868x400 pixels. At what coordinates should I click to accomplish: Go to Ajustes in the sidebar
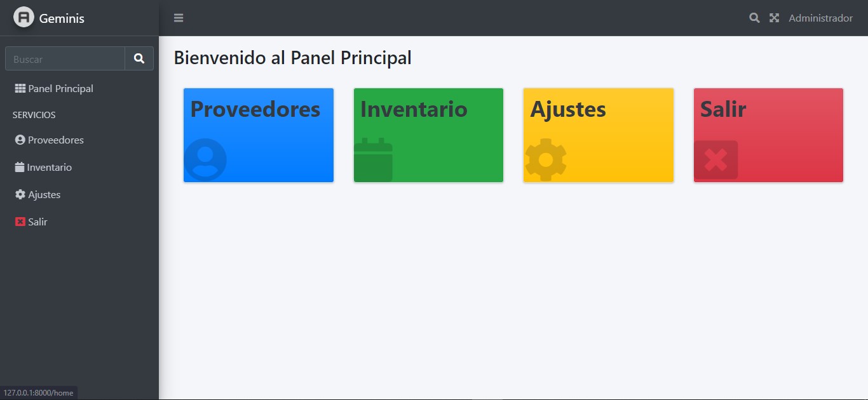click(44, 195)
